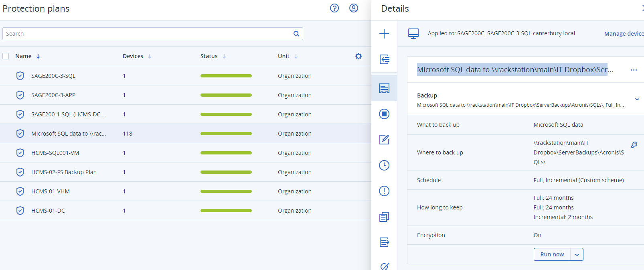The height and width of the screenshot is (270, 644).
Task: Click status bar of HCMS-01-DC row
Action: tap(226, 211)
